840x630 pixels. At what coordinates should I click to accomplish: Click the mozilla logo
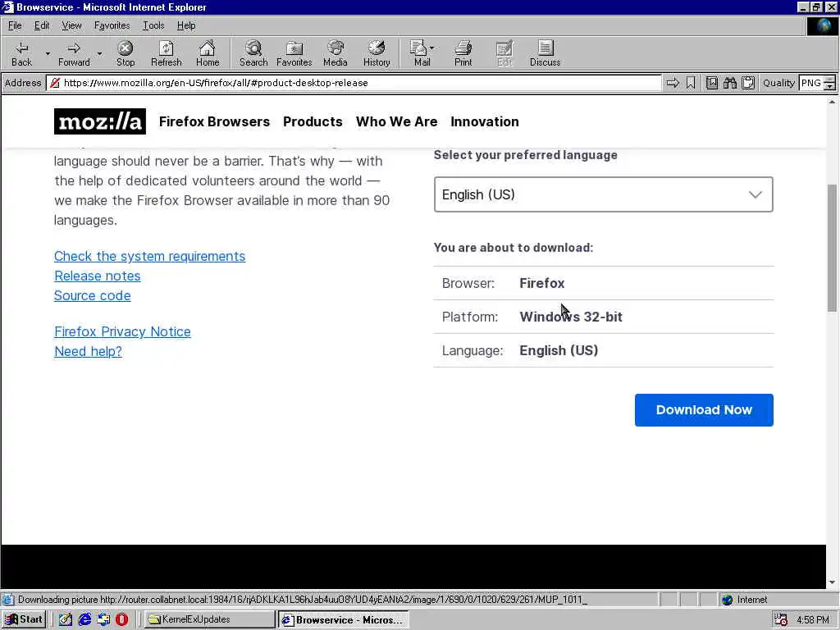tap(99, 121)
